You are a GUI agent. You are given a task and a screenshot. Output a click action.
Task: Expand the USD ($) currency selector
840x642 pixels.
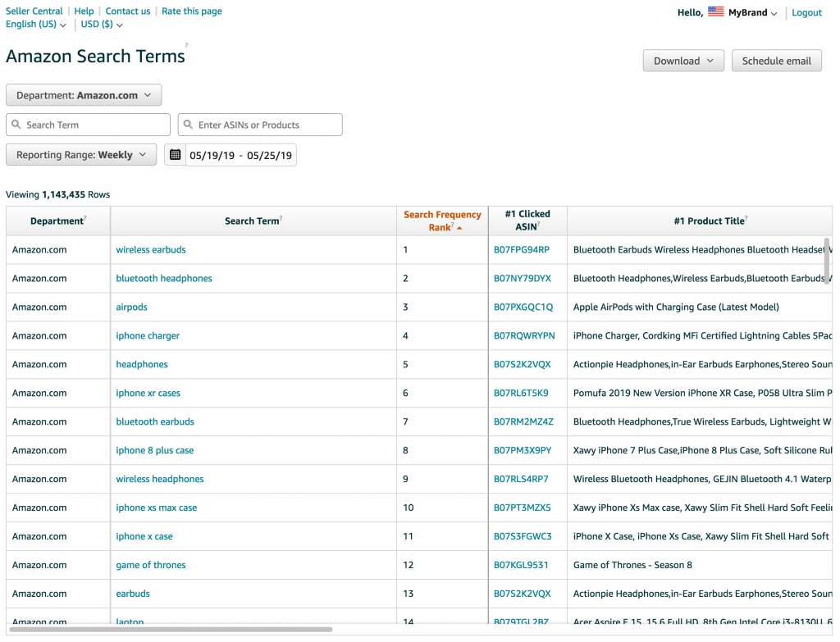pos(102,24)
